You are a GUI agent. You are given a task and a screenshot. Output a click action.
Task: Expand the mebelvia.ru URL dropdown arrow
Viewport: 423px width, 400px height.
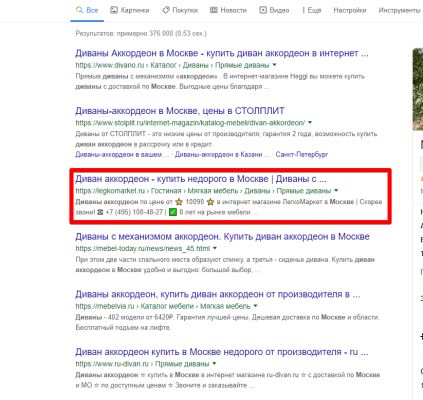pyautogui.click(x=255, y=306)
